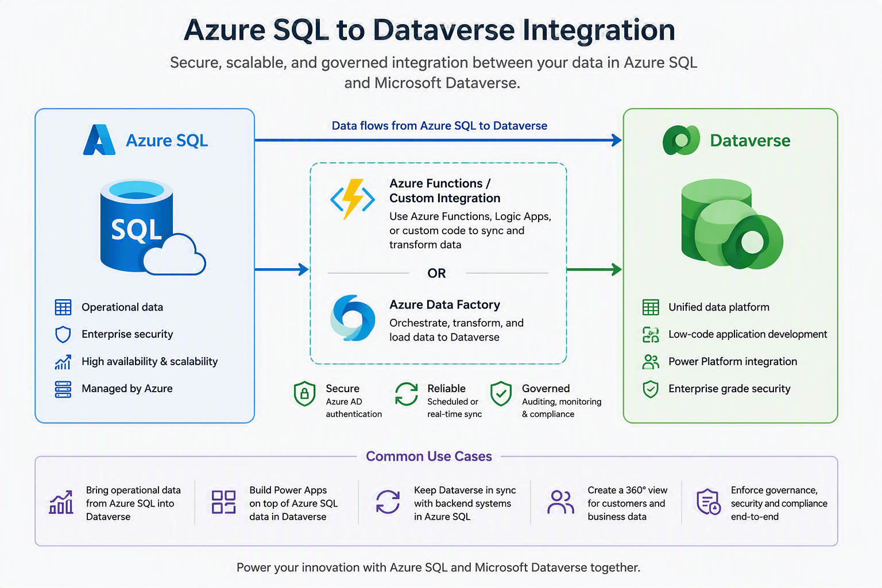This screenshot has width=882, height=588.
Task: Click the 'Operational data' text
Action: coord(122,307)
